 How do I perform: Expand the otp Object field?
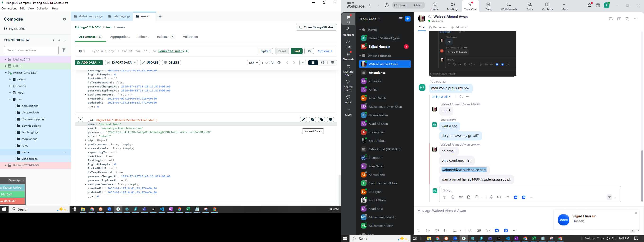85,140
